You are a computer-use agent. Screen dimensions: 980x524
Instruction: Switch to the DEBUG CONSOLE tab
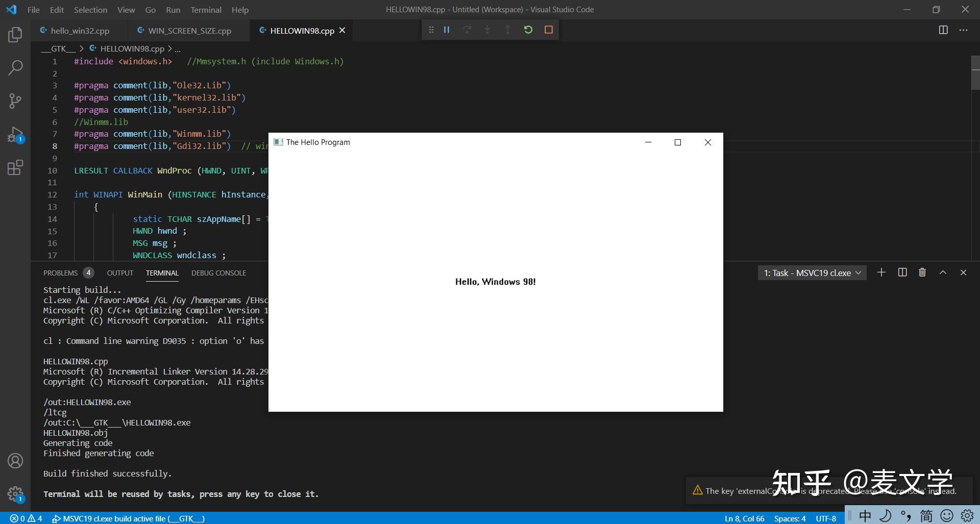pos(218,273)
